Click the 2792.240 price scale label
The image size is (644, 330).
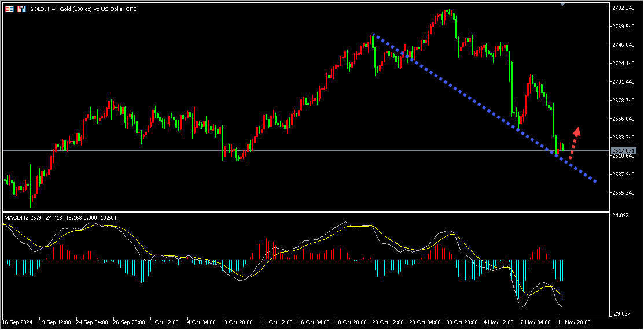[x=624, y=8]
